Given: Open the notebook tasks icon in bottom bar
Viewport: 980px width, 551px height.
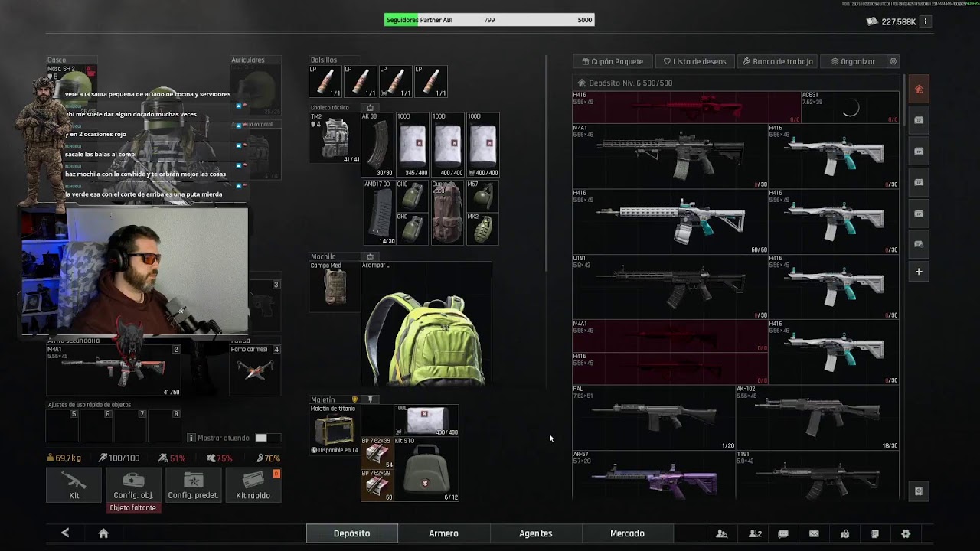Looking at the screenshot, I should pos(875,533).
